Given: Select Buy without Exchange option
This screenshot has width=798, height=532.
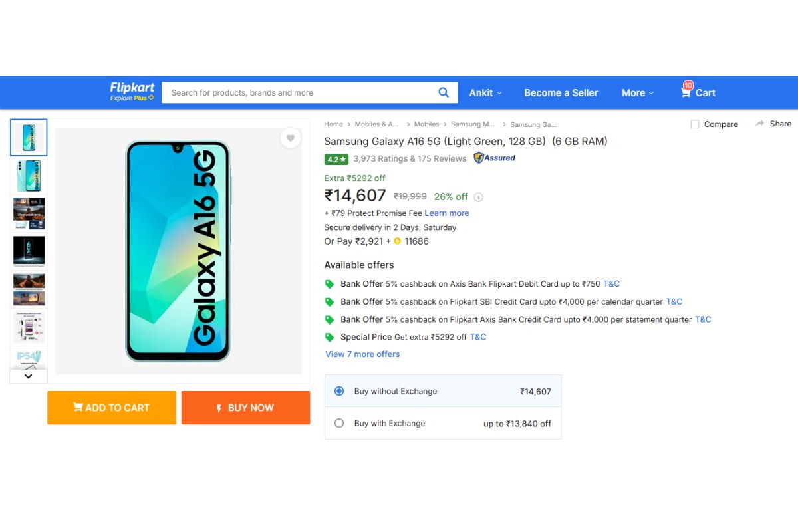Looking at the screenshot, I should pos(338,391).
